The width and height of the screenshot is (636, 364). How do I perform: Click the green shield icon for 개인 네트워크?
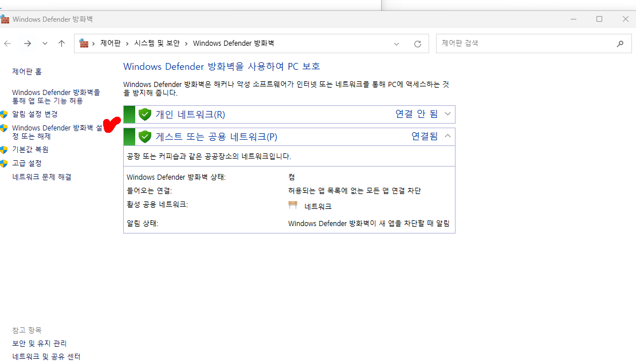145,114
